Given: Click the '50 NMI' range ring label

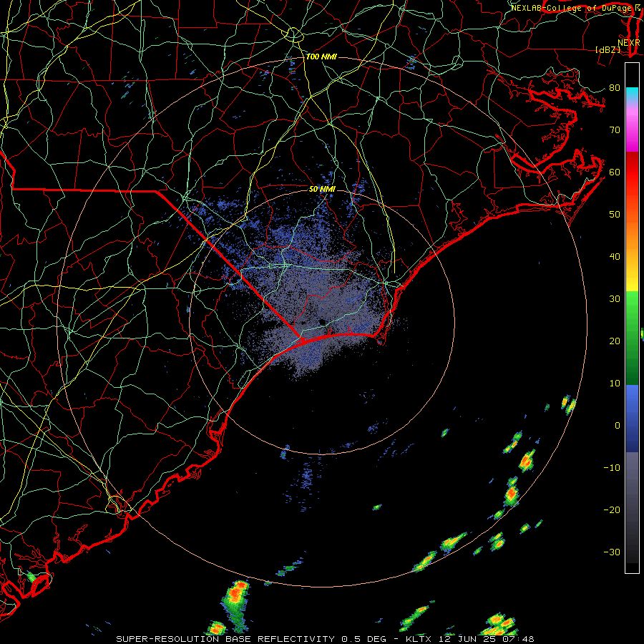Looking at the screenshot, I should [323, 189].
